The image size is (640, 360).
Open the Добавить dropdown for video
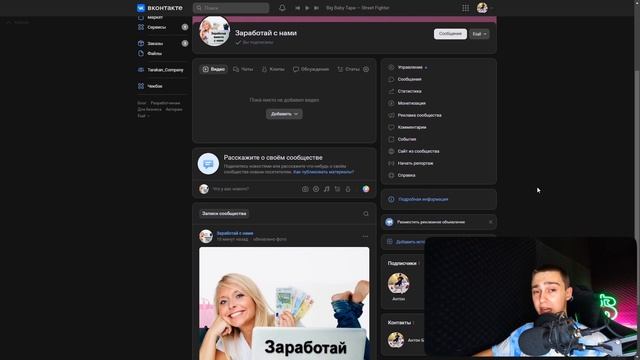tap(284, 114)
